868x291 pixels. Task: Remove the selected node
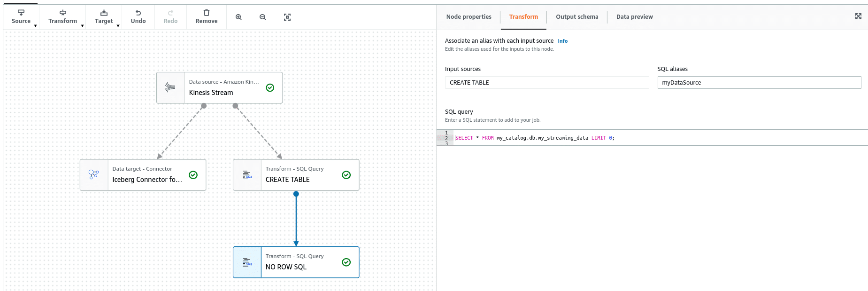click(x=207, y=17)
